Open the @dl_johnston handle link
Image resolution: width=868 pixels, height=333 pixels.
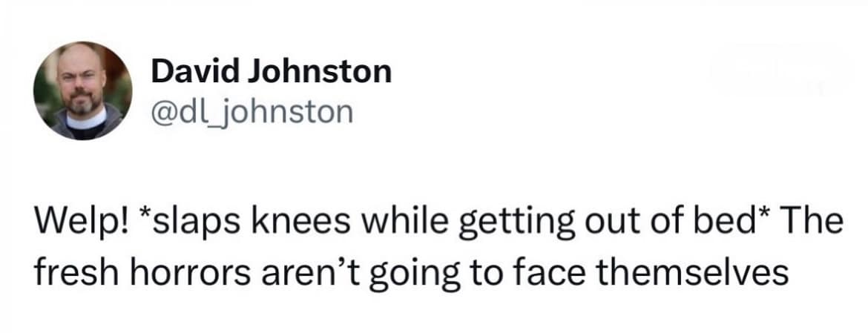pos(251,112)
